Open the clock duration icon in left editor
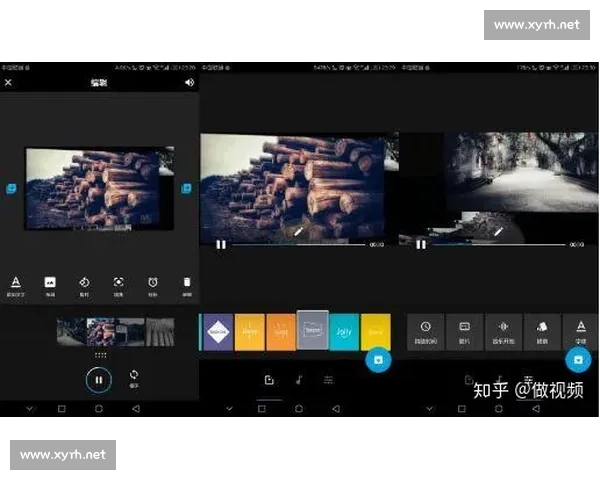Image resolution: width=600 pixels, height=480 pixels. (153, 285)
